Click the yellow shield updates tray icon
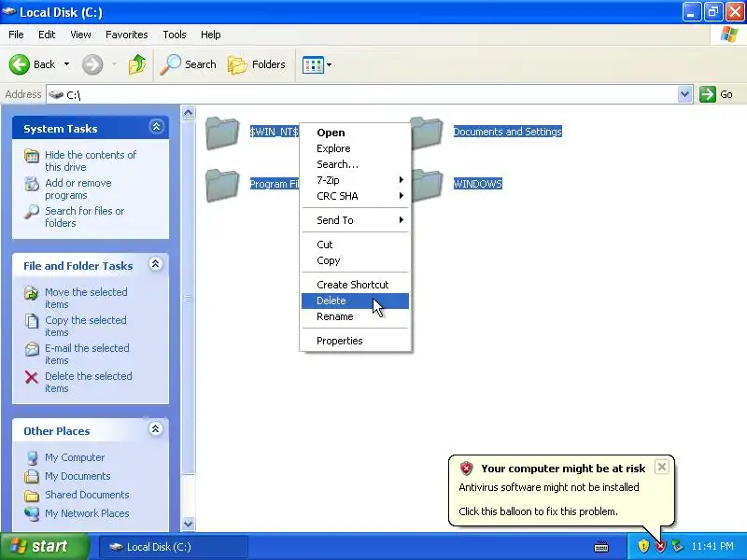This screenshot has width=747, height=560. click(x=643, y=546)
